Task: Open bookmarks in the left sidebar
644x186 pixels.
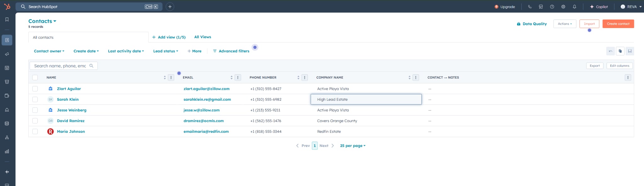Action: [x=7, y=20]
